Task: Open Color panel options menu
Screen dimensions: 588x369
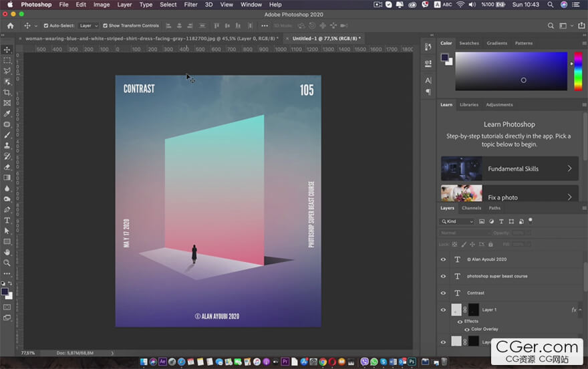Action: [x=584, y=43]
